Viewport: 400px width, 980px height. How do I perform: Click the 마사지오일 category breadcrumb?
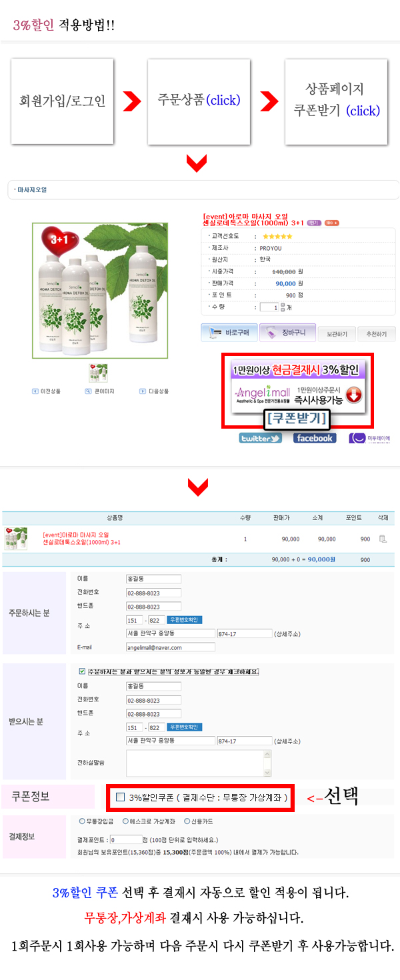31,190
